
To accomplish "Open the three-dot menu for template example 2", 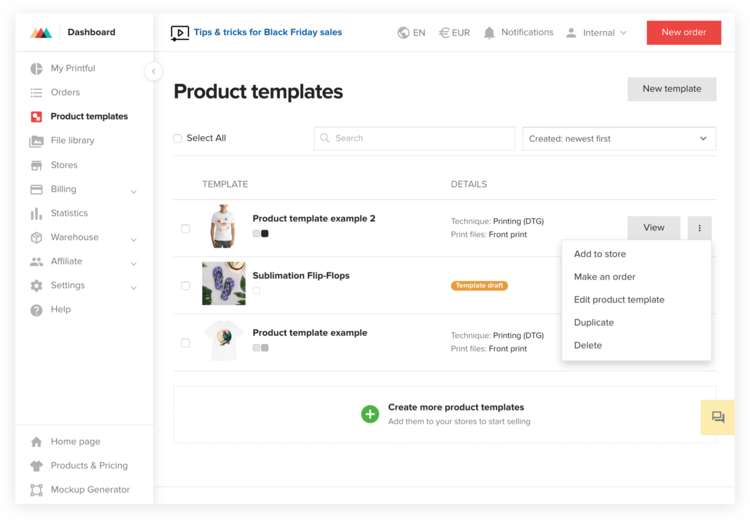I will (699, 228).
